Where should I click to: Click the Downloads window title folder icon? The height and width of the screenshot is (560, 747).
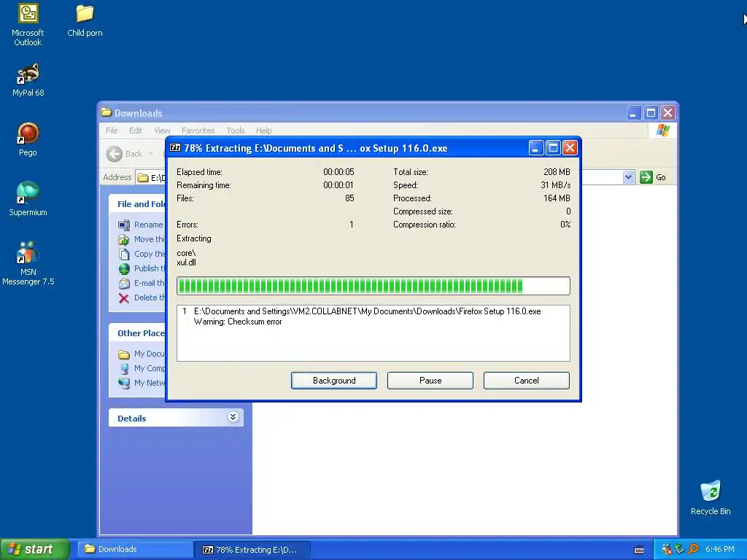coord(107,113)
